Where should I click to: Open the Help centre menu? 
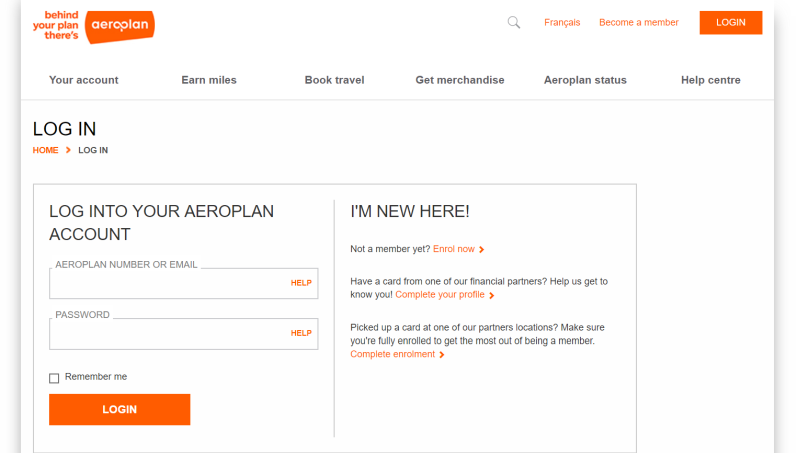click(x=711, y=80)
